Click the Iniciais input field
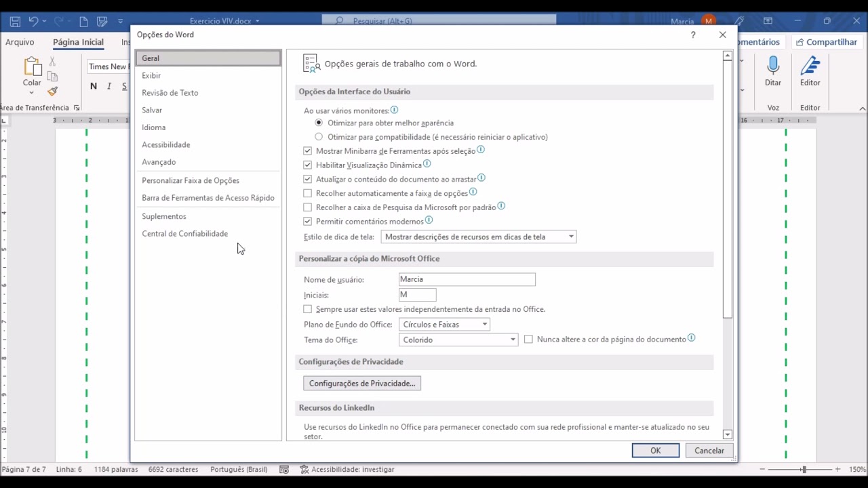The width and height of the screenshot is (868, 488). click(x=418, y=295)
